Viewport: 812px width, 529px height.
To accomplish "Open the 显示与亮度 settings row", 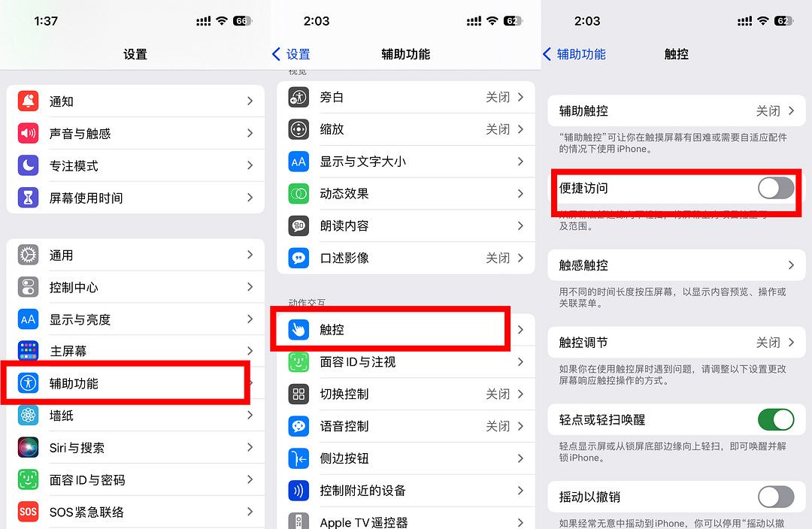I will tap(135, 319).
